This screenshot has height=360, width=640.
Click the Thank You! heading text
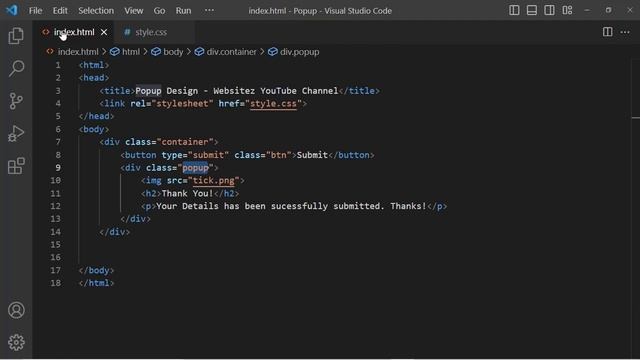[187, 193]
